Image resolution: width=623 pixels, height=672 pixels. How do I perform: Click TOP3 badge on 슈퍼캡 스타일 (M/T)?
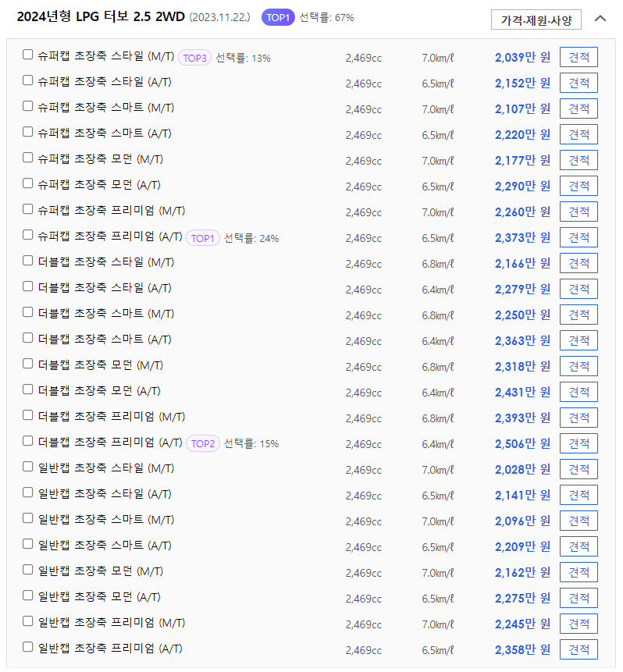click(x=194, y=58)
